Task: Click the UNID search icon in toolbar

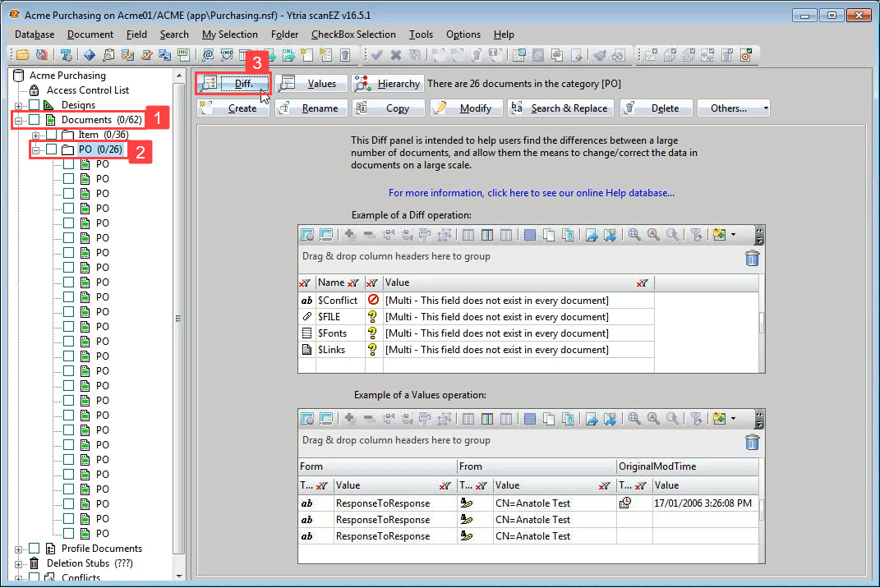Action: 228,55
